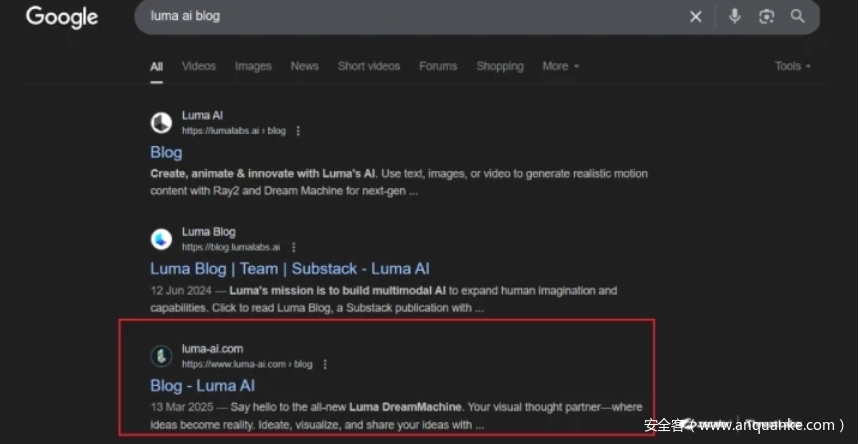The image size is (860, 444).
Task: Click the Luma AI site favicon
Action: (x=161, y=123)
